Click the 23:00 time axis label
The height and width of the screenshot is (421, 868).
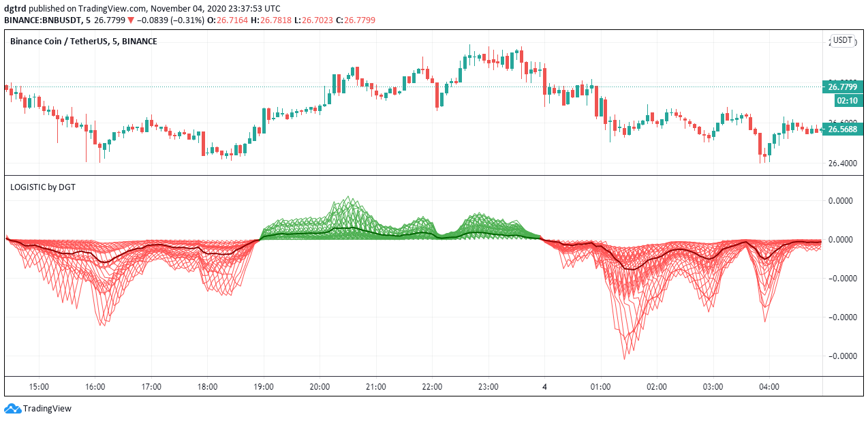click(x=489, y=386)
